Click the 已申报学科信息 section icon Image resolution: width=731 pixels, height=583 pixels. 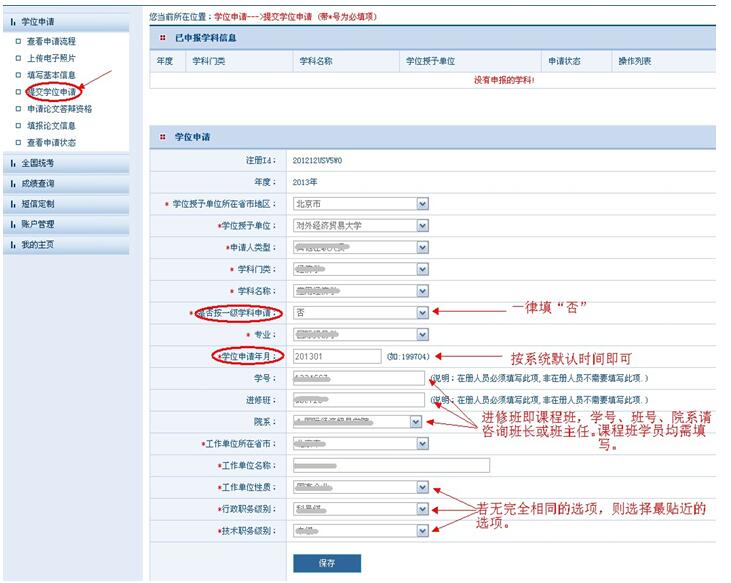163,38
